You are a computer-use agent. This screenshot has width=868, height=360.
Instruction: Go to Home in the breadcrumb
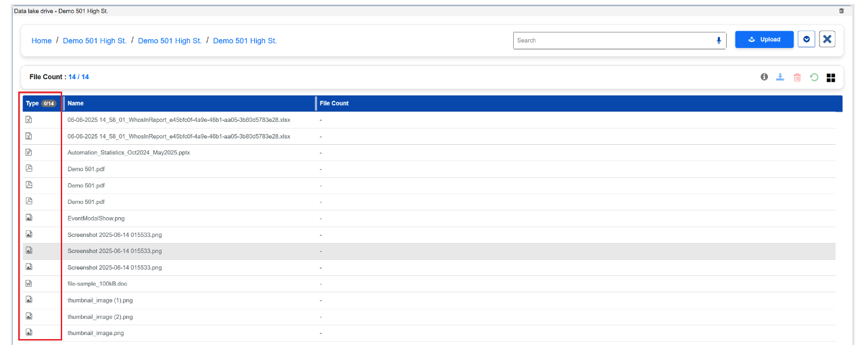point(41,41)
